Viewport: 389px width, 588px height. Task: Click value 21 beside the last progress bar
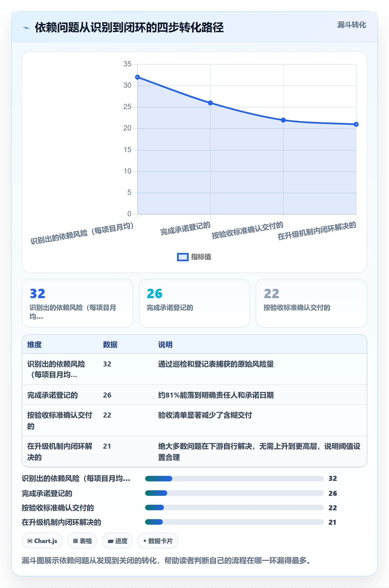[332, 522]
